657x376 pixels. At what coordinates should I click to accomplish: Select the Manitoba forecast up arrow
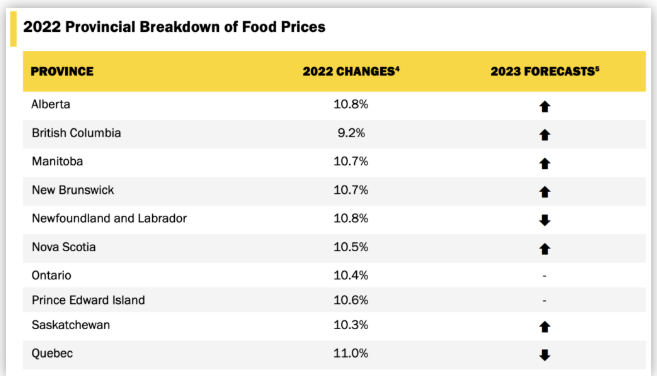coord(544,163)
